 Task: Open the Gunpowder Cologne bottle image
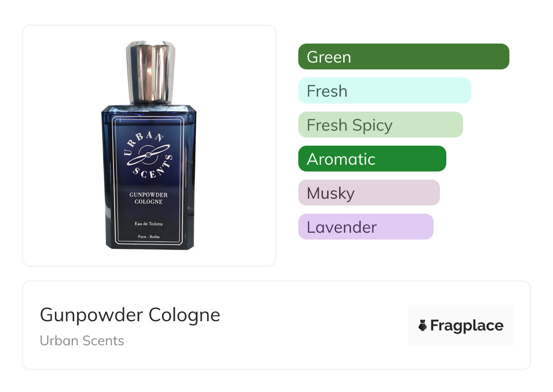click(149, 145)
